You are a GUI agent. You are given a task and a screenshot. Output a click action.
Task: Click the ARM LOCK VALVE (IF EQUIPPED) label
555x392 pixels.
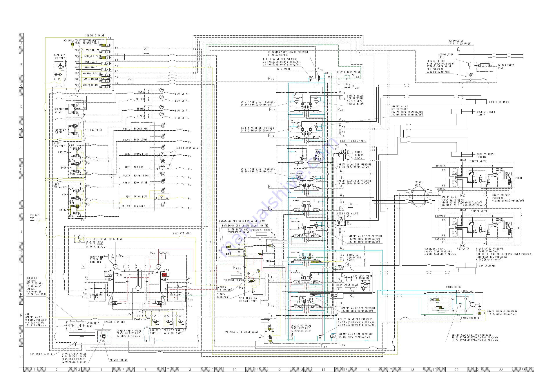[x=363, y=277]
